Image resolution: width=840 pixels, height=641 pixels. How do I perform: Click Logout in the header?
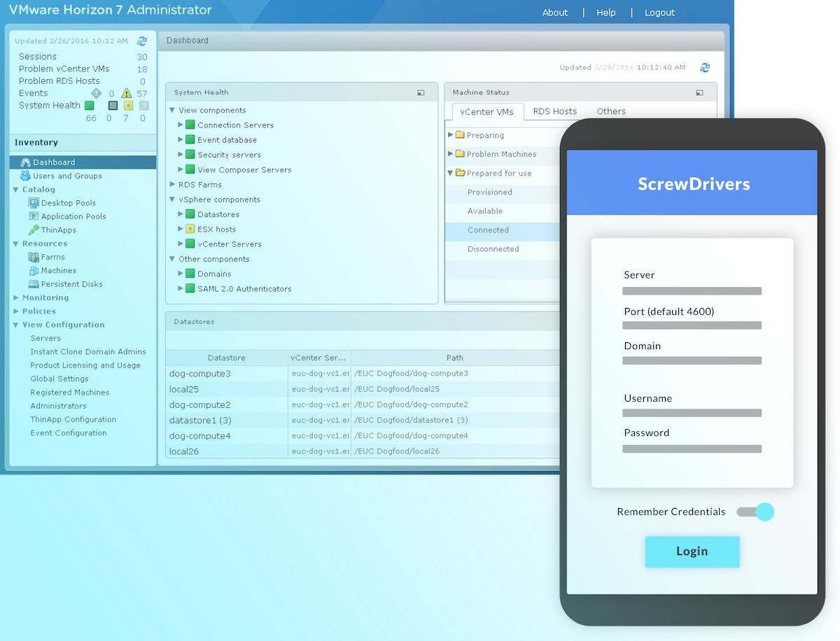coord(659,13)
